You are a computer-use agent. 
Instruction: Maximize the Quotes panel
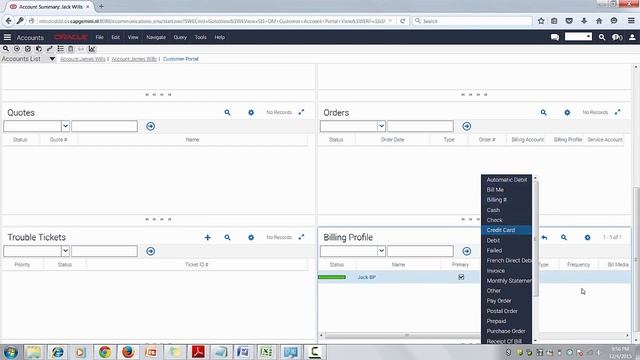tap(301, 112)
